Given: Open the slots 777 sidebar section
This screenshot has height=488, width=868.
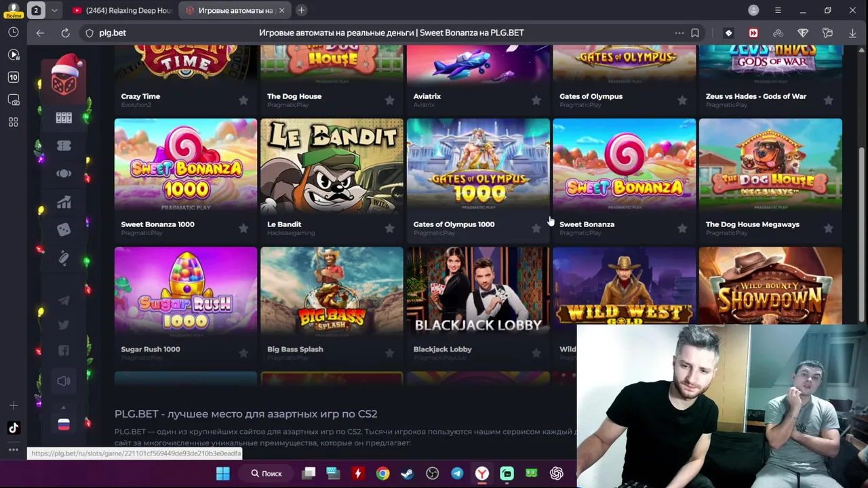Looking at the screenshot, I should pos(64,118).
